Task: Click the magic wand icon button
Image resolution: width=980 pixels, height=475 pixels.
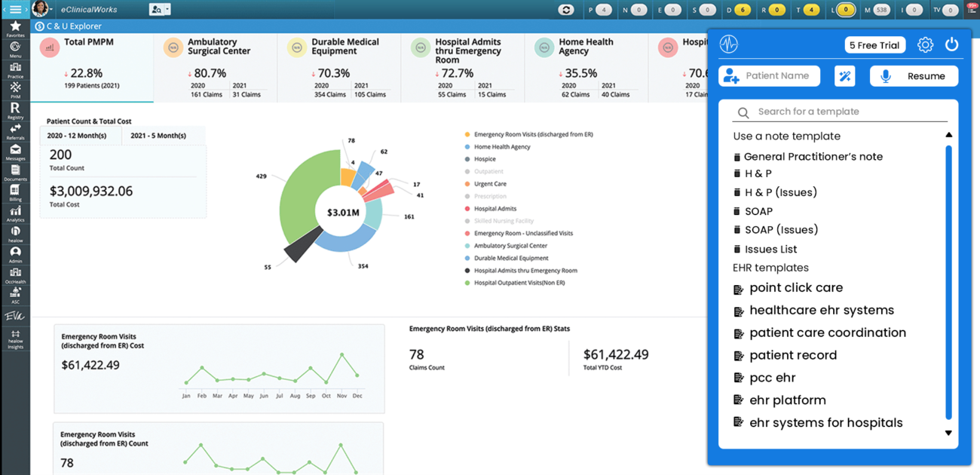Action: tap(845, 76)
